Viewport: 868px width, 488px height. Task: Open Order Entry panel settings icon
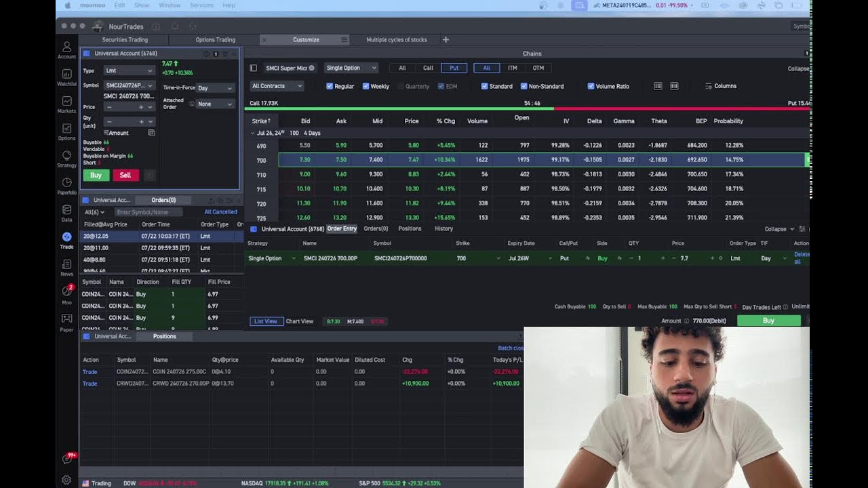[802, 229]
